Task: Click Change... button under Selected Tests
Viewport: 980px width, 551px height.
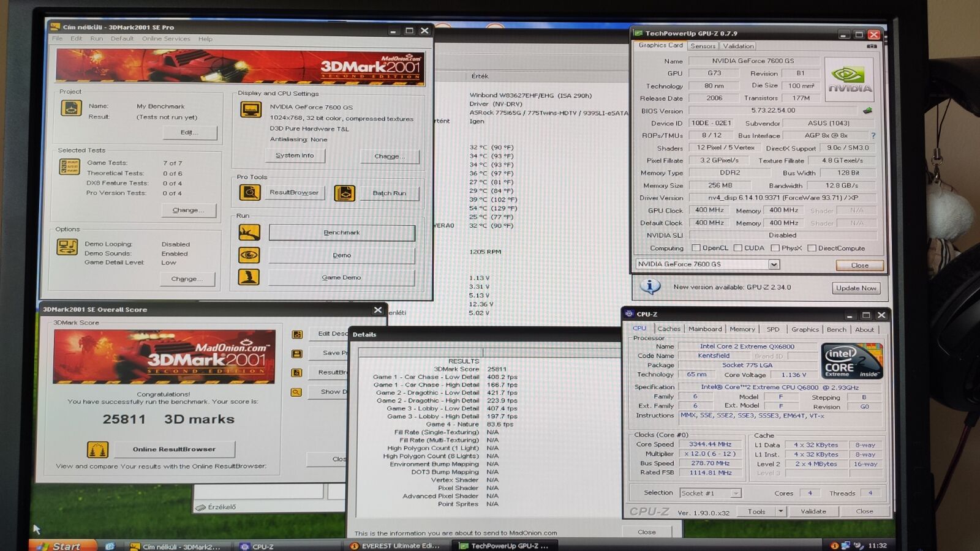Action: pyautogui.click(x=188, y=210)
